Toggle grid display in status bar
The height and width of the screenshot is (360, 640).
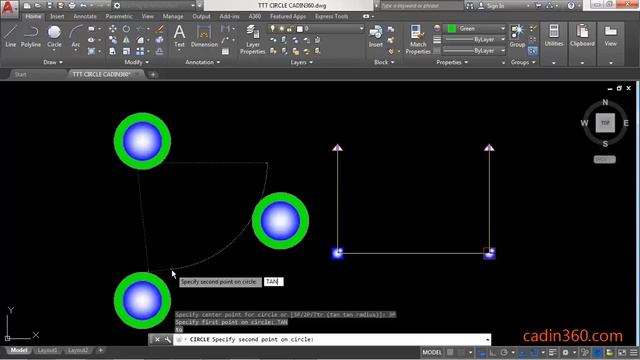point(450,352)
